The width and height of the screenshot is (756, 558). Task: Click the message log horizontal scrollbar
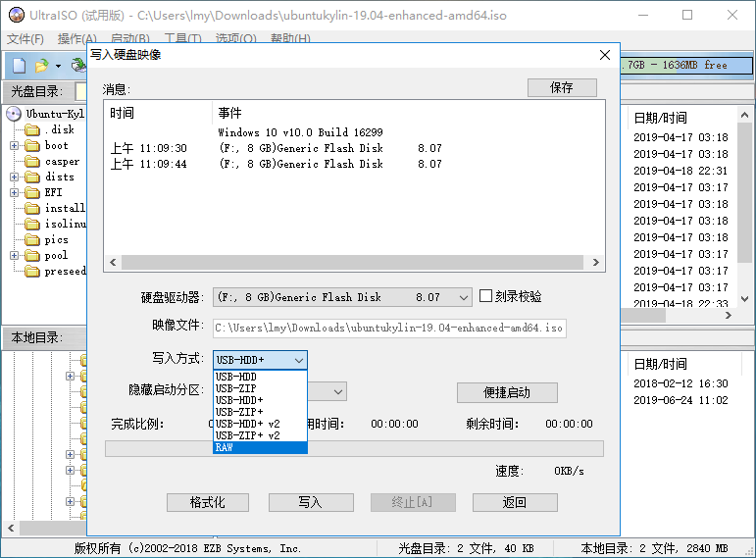pyautogui.click(x=352, y=263)
